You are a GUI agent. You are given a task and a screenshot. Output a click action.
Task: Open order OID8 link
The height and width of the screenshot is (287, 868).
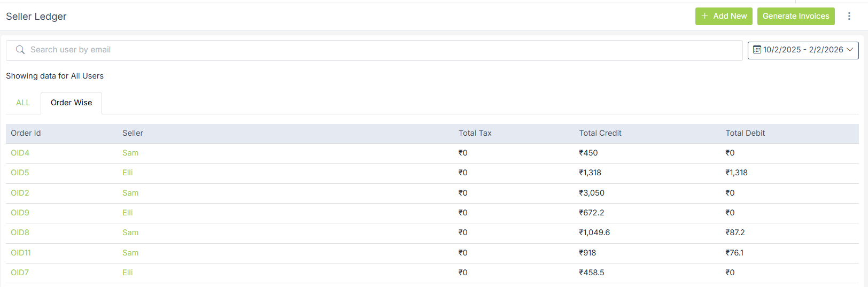(20, 232)
